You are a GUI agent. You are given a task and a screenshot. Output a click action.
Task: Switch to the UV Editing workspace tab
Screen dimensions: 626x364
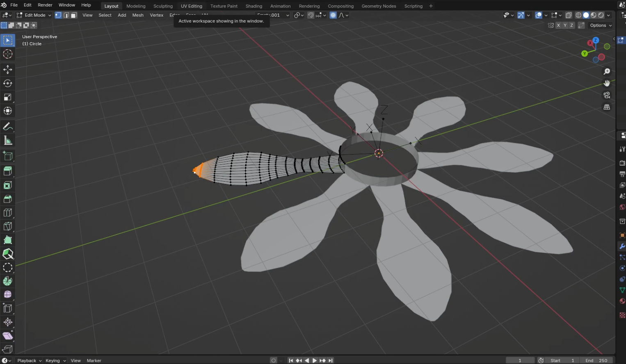(x=192, y=6)
